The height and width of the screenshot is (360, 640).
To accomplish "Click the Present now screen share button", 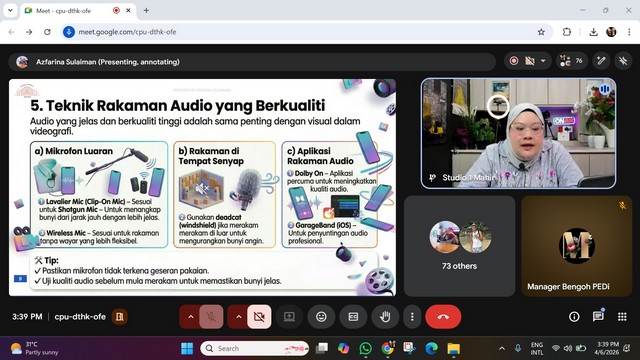I will [289, 317].
